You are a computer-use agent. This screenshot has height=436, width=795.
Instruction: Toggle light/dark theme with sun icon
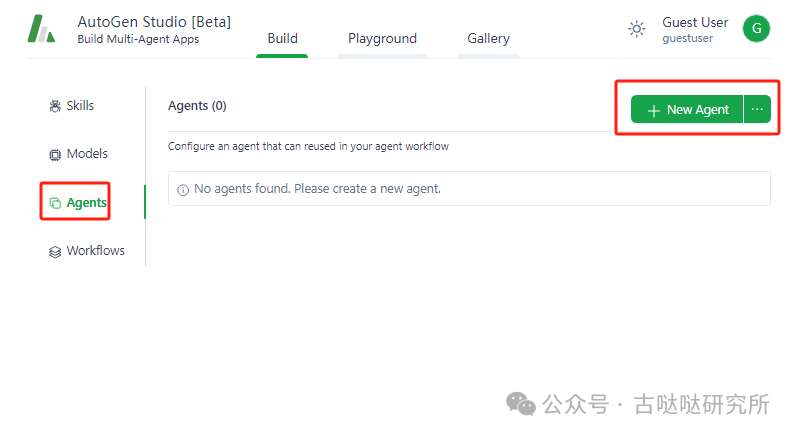(636, 29)
